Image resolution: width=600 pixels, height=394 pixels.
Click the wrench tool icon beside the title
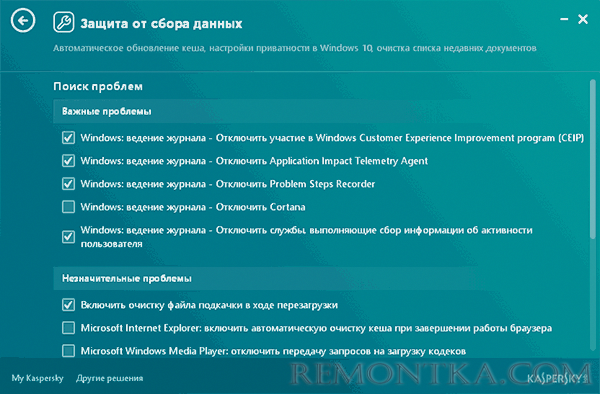(64, 22)
